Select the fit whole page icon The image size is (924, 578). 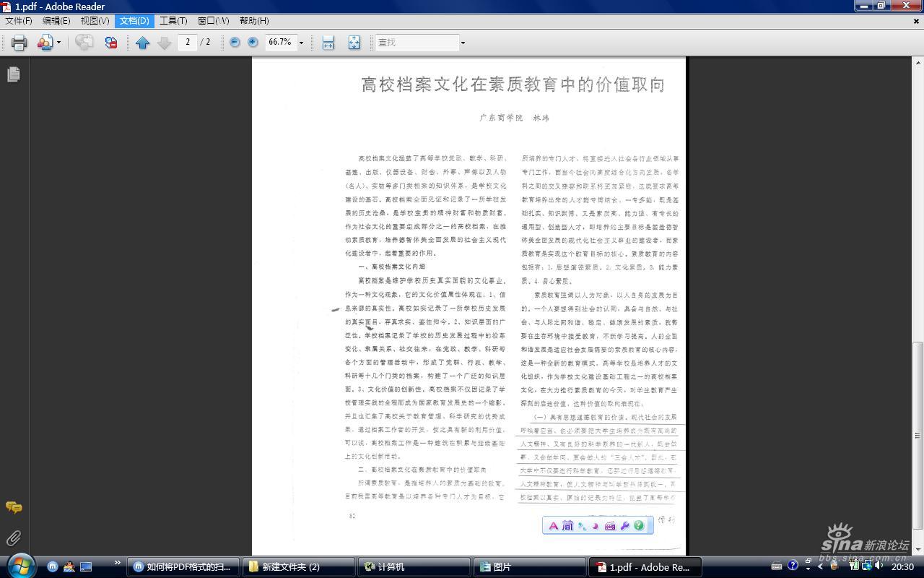pyautogui.click(x=354, y=42)
